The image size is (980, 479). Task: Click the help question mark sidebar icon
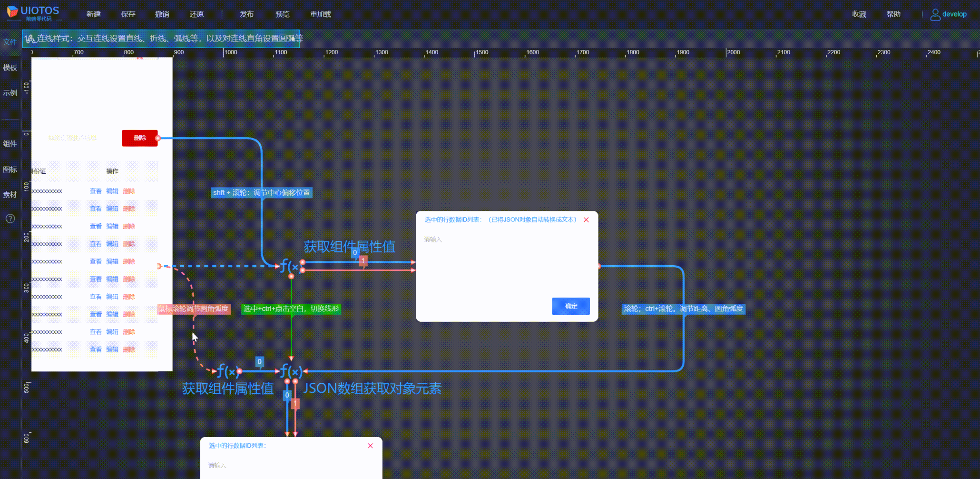[10, 219]
